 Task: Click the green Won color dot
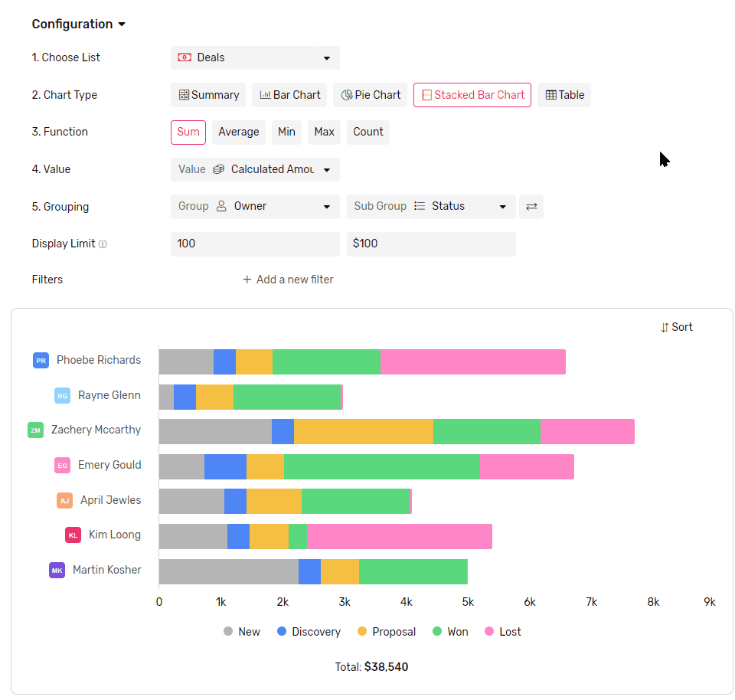pos(436,631)
